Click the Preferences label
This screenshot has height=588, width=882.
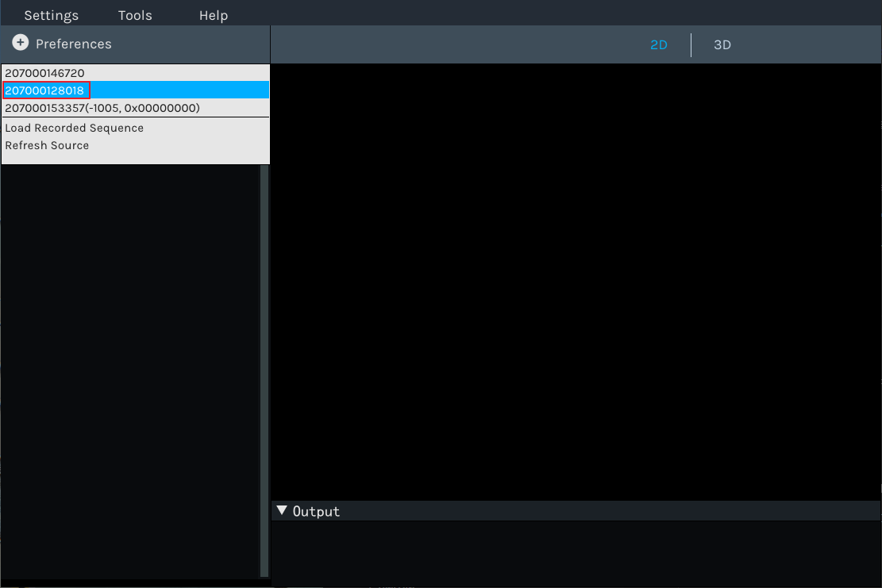(x=74, y=44)
